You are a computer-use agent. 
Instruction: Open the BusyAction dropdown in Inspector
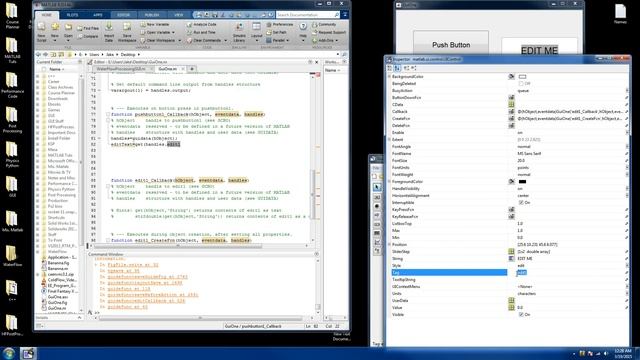[627, 91]
